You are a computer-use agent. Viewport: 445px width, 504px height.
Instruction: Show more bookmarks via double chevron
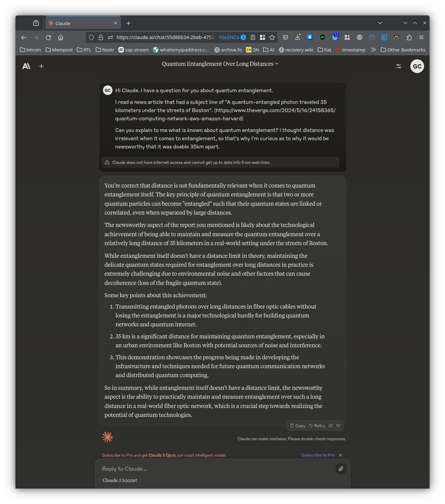click(x=373, y=50)
